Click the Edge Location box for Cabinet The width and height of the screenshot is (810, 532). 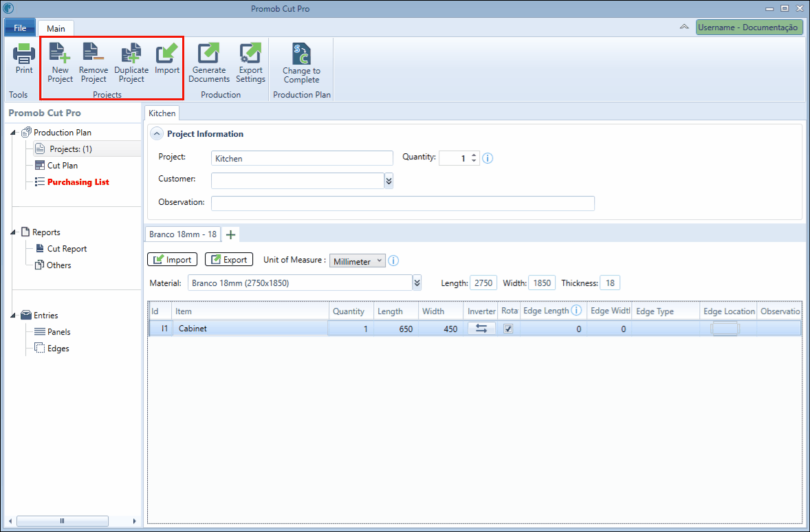tap(725, 329)
